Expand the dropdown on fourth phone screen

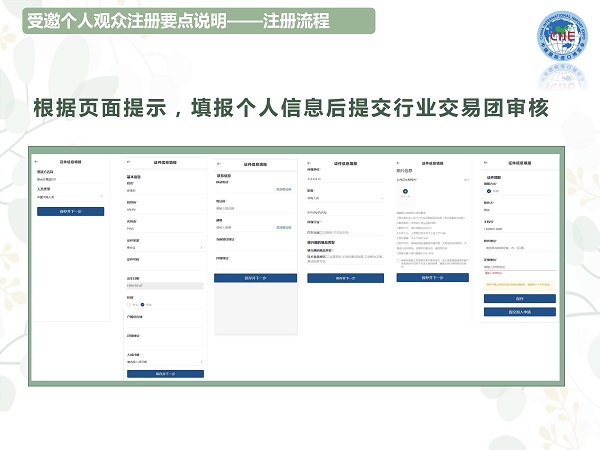[x=345, y=198]
